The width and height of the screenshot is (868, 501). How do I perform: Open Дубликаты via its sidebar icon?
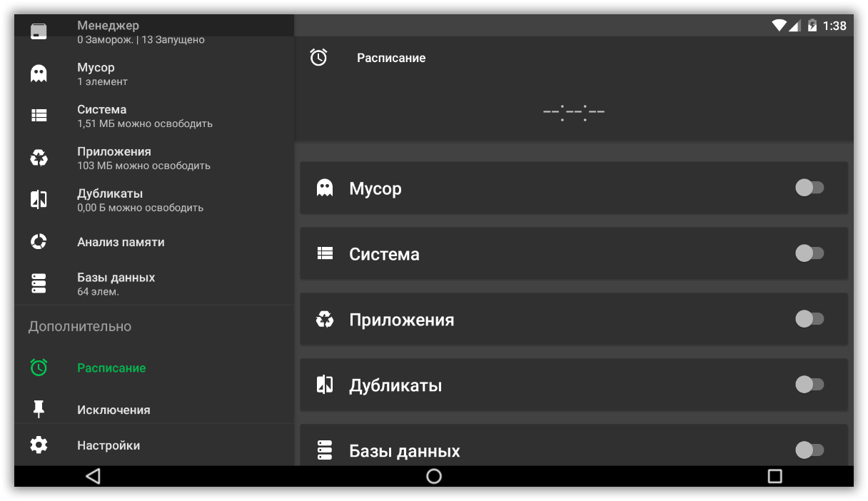(x=39, y=200)
